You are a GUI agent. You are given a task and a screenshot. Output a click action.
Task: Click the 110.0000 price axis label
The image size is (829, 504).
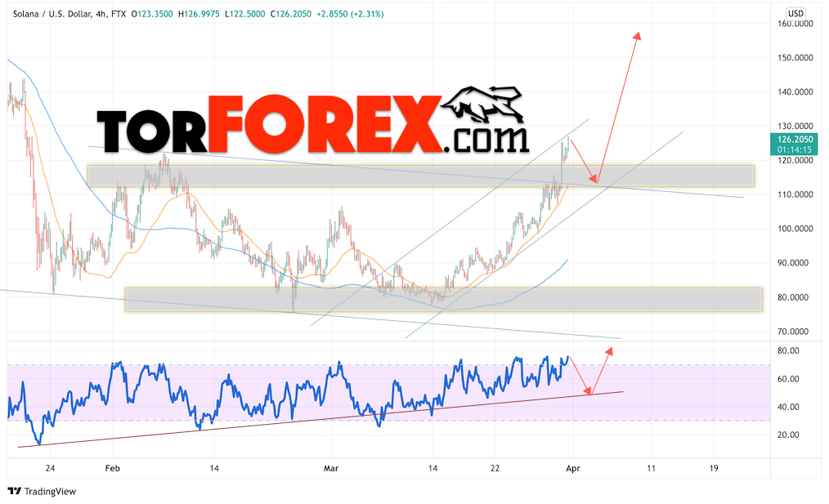coord(795,194)
